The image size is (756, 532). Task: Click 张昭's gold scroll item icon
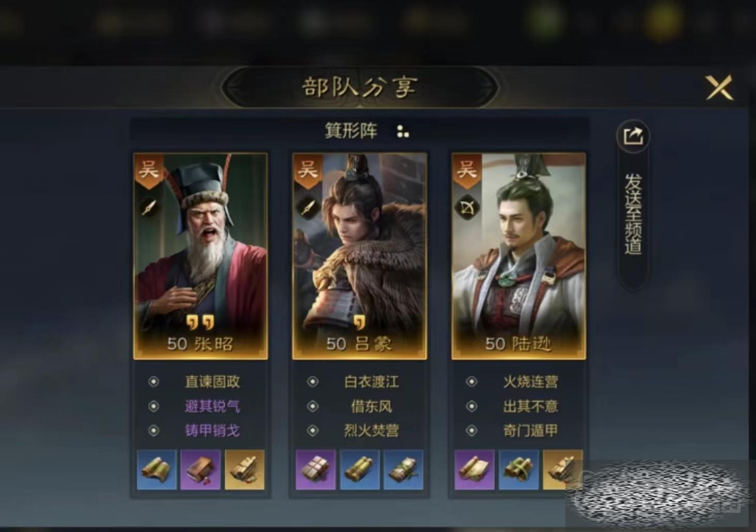pyautogui.click(x=245, y=470)
